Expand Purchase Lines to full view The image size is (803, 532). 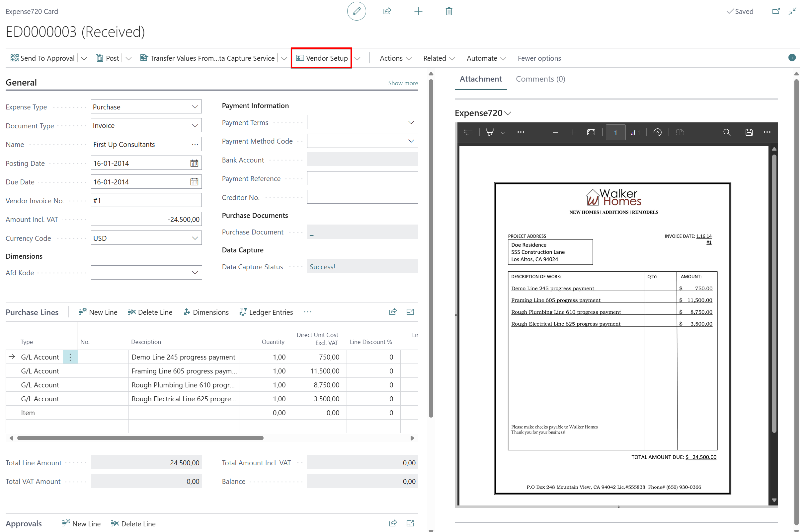click(x=410, y=311)
